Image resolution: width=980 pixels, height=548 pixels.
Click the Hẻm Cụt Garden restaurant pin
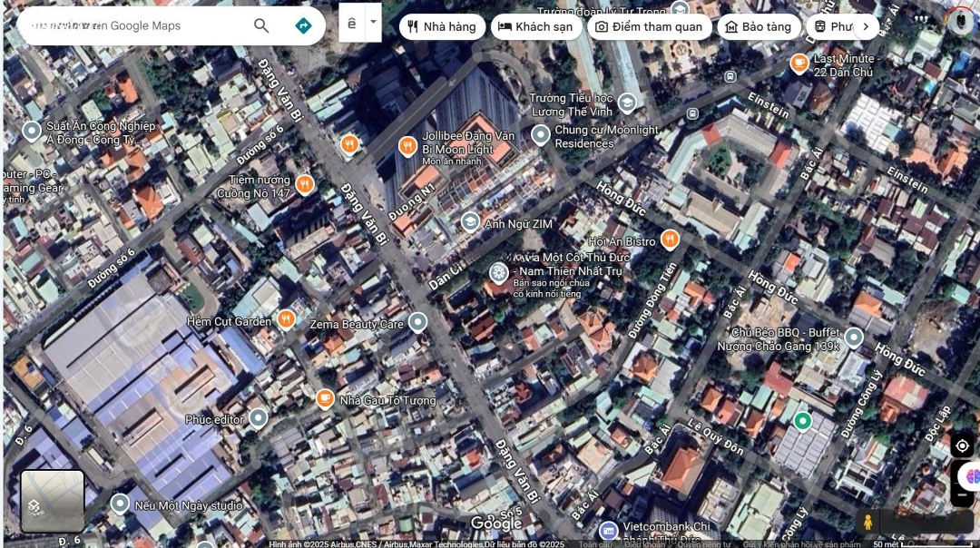tap(286, 319)
